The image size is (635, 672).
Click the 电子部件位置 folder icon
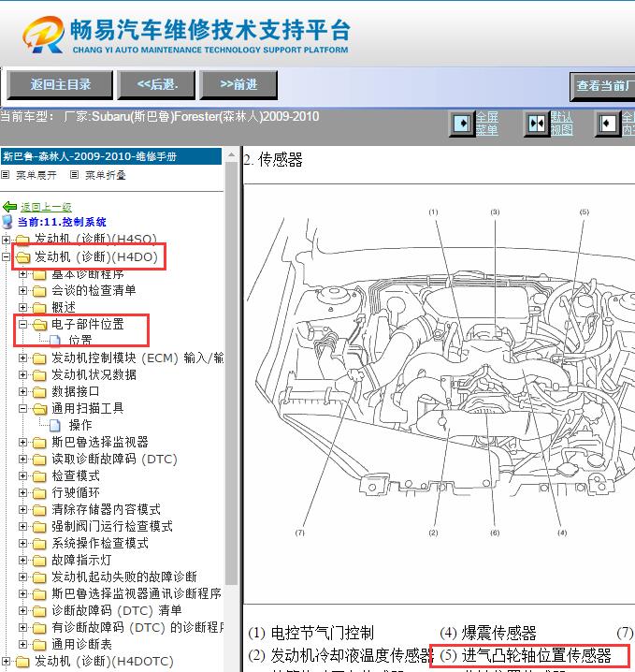pyautogui.click(x=40, y=325)
